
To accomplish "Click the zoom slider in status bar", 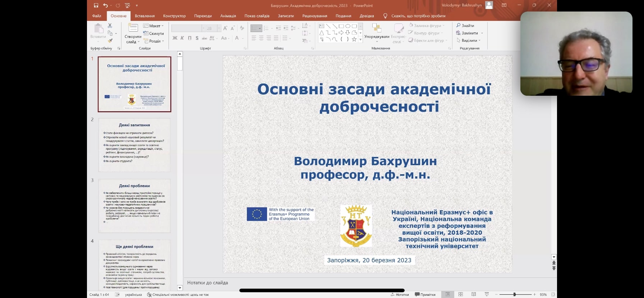I will [x=515, y=294].
